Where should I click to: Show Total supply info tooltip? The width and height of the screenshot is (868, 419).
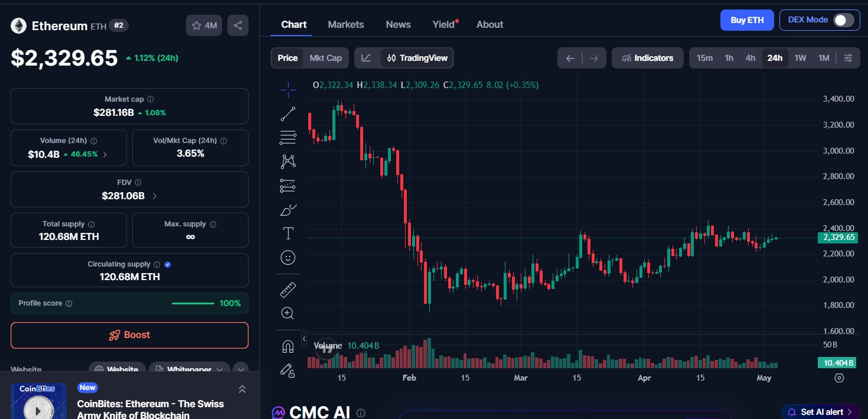tap(92, 224)
